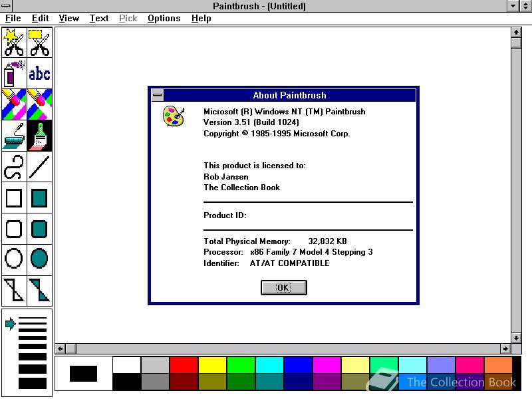532x399 pixels.
Task: Choose the thickest line width at bottom
Action: point(33,383)
